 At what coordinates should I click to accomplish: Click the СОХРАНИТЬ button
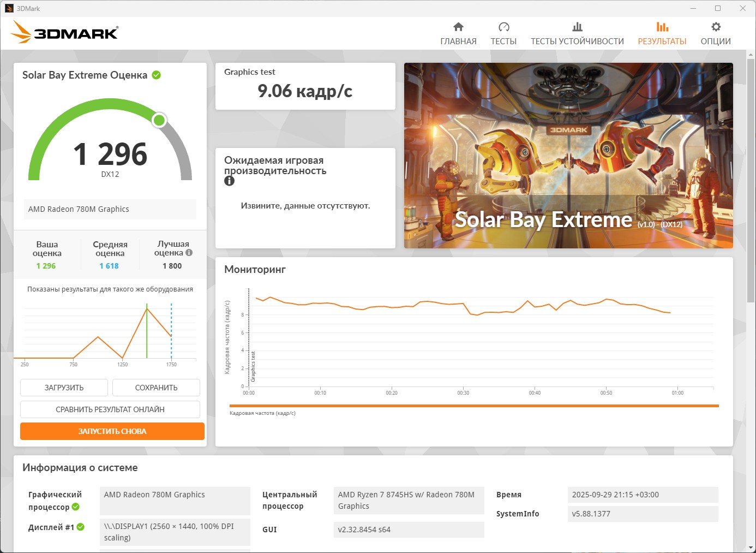[156, 388]
